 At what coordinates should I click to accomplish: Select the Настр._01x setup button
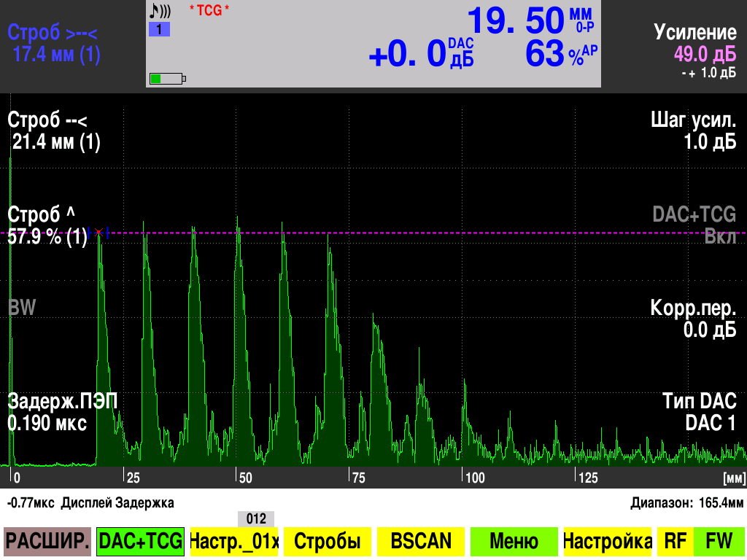[233, 542]
